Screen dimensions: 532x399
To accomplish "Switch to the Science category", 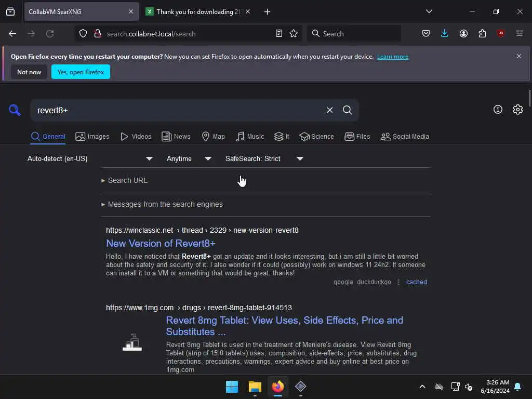I will (316, 137).
